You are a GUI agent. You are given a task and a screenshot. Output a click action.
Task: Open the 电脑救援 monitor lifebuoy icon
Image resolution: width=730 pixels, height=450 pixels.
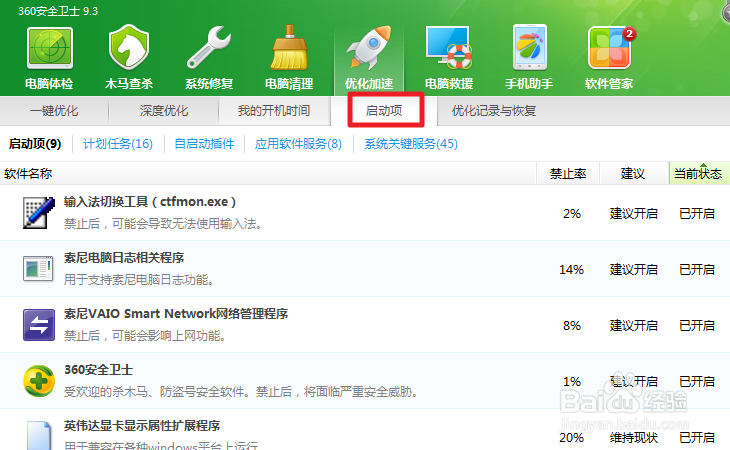[449, 48]
